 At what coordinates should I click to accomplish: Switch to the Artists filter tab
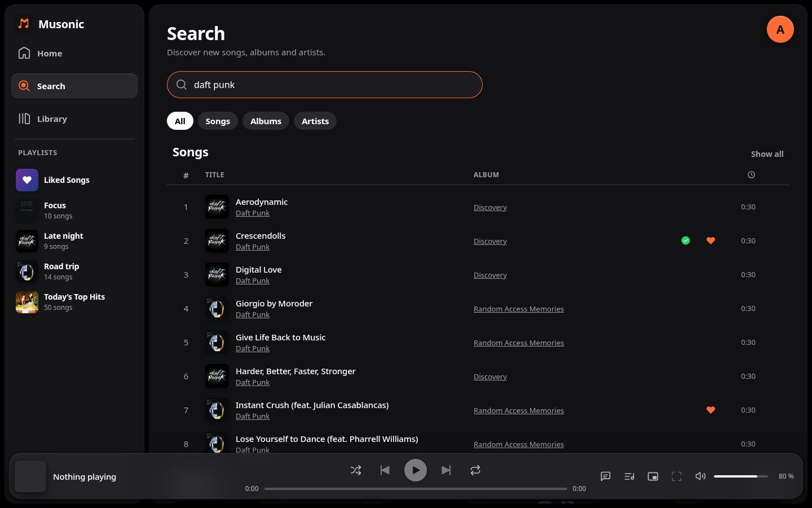tap(315, 121)
